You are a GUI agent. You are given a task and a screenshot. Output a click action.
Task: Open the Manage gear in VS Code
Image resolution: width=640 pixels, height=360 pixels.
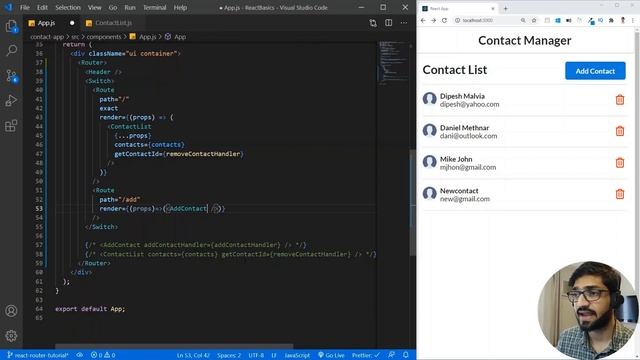(x=11, y=336)
